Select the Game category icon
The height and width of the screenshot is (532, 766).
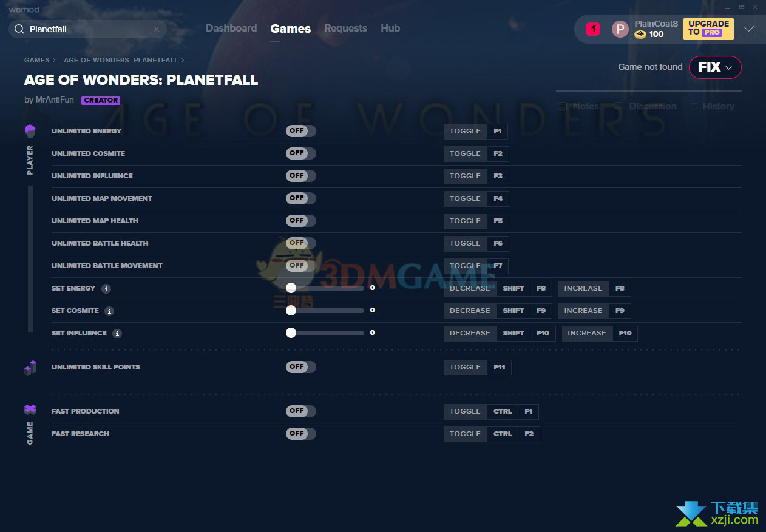30,409
